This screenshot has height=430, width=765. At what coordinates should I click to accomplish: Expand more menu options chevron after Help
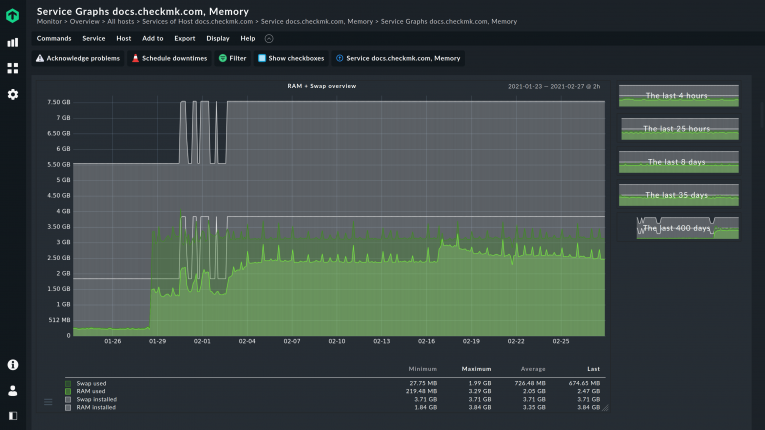pos(269,38)
